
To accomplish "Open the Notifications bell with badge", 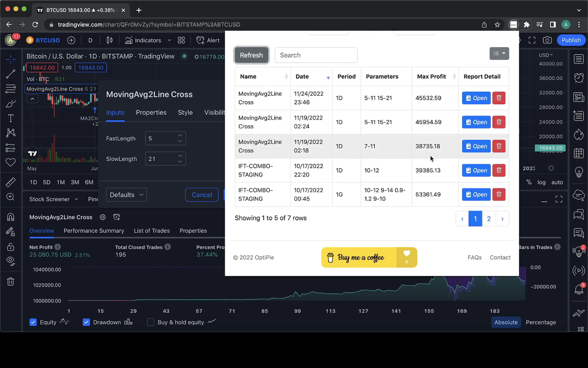I will click(x=579, y=289).
